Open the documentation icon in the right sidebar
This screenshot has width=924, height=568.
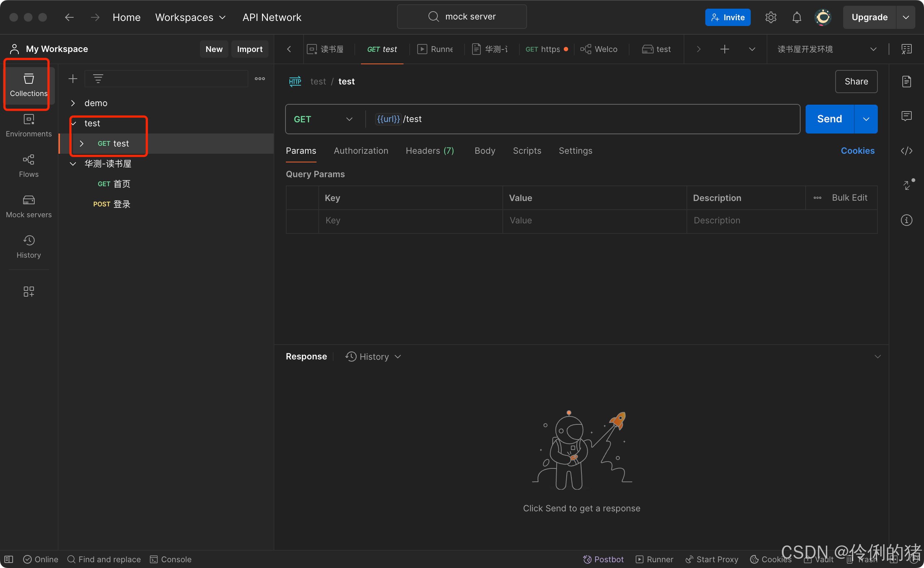[906, 81]
